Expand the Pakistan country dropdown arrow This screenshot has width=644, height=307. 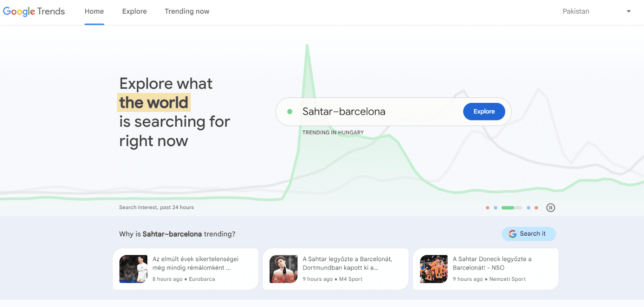point(628,11)
